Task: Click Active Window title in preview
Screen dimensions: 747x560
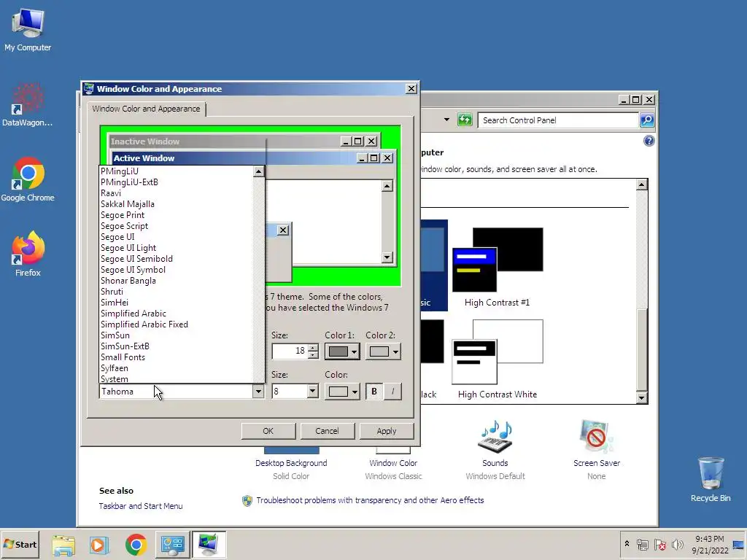Action: pyautogui.click(x=144, y=158)
